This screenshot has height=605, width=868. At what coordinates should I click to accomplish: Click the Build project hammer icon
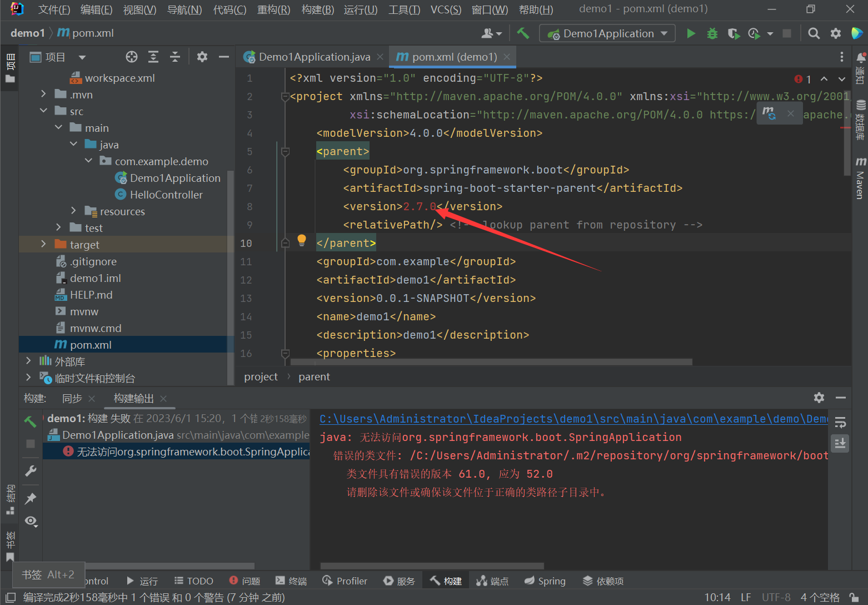(523, 33)
